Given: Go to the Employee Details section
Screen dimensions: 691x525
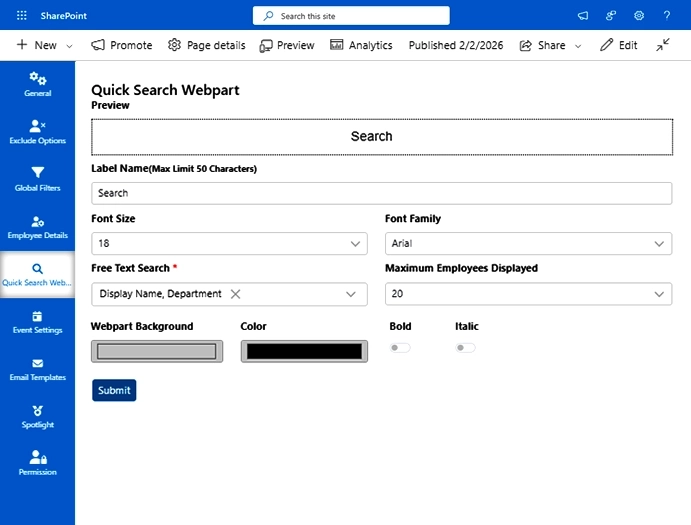Looking at the screenshot, I should click(x=37, y=227).
